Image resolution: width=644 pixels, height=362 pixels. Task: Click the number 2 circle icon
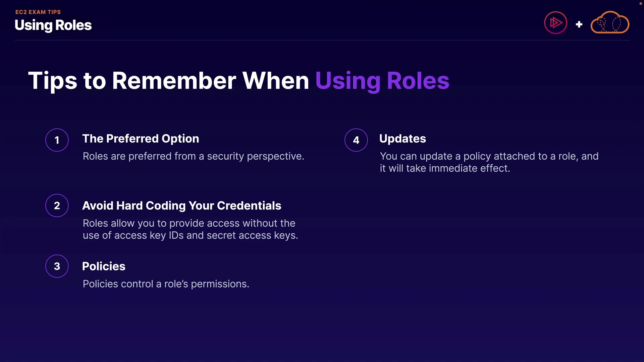[57, 205]
